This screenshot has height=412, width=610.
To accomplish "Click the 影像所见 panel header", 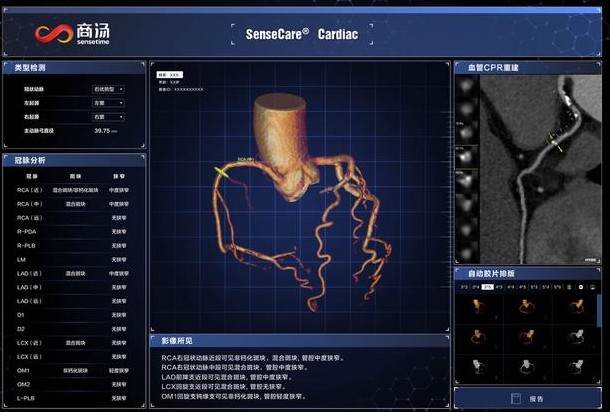I will pyautogui.click(x=300, y=341).
